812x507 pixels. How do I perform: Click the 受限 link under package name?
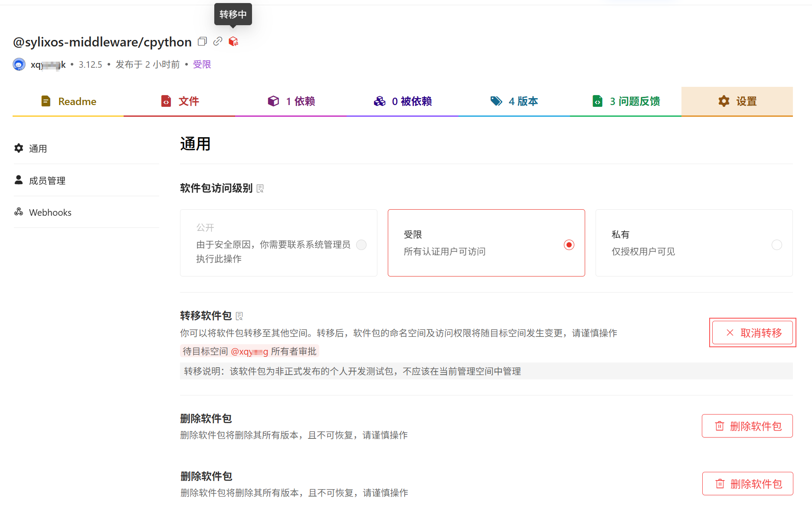point(202,65)
